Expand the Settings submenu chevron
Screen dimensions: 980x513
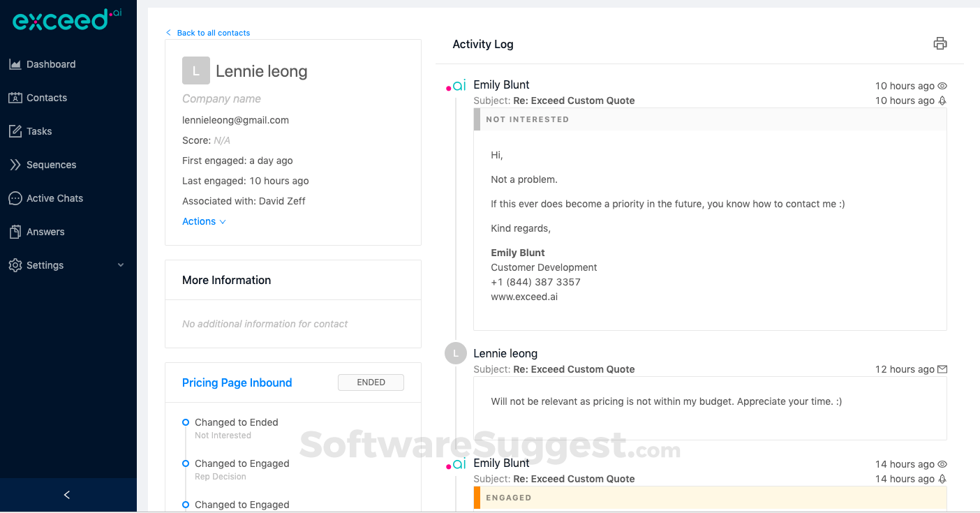click(x=121, y=265)
